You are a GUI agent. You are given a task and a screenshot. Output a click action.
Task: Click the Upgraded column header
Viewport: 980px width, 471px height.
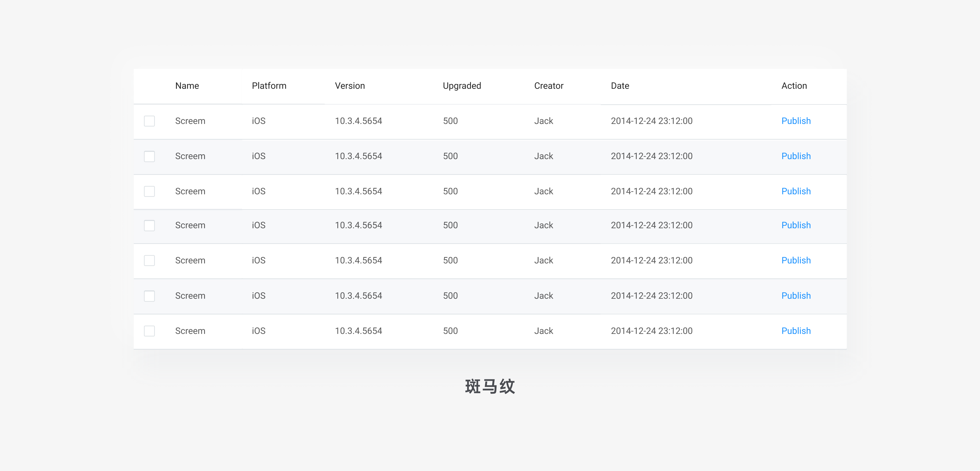coord(461,86)
